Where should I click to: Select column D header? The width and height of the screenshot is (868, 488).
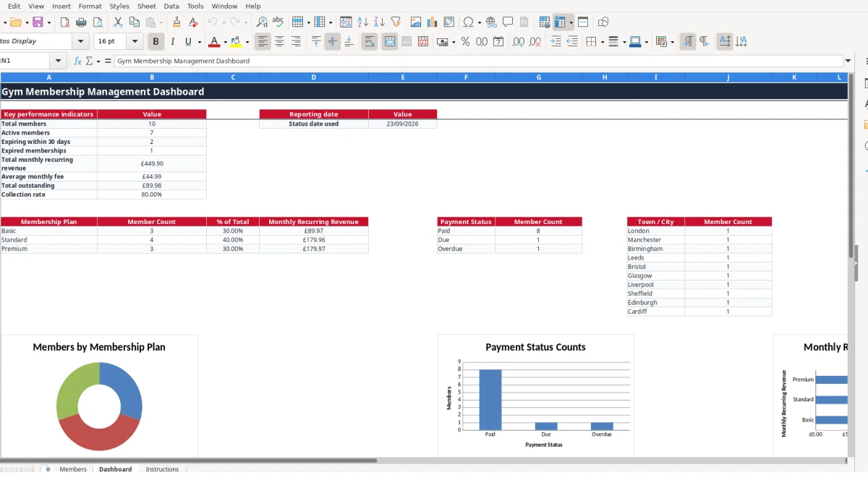313,77
